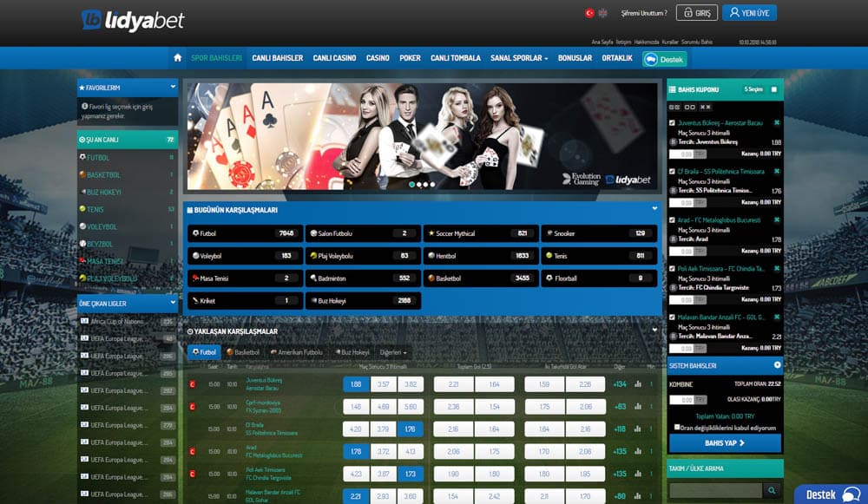Open the Canlı Casino menu item
This screenshot has width=868, height=504.
click(334, 58)
